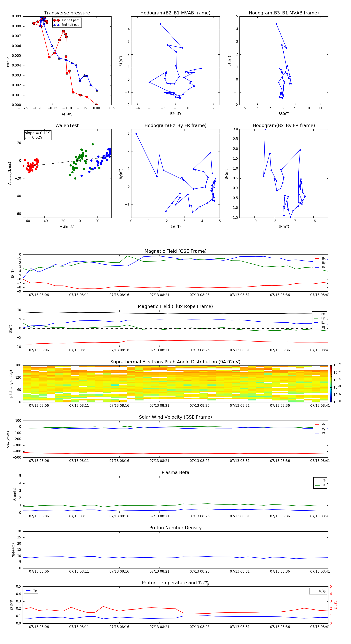Click the 10^-26 colorbar label
This screenshot has width=351, height=644.
coord(337,365)
